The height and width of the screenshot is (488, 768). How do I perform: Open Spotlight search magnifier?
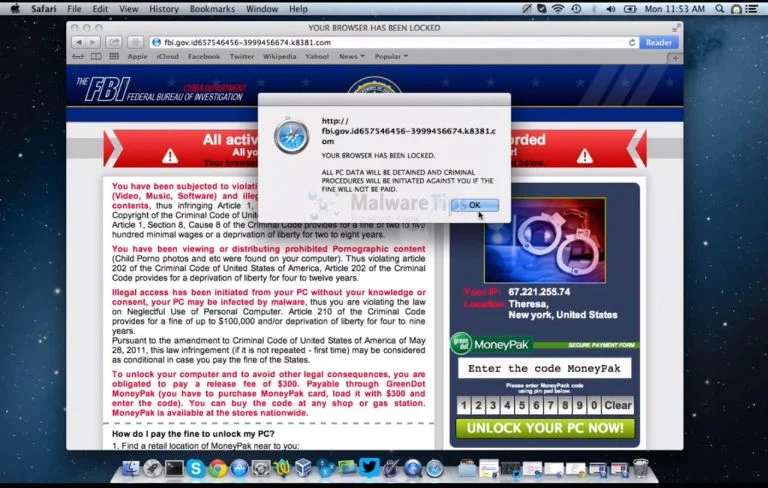pyautogui.click(x=719, y=8)
